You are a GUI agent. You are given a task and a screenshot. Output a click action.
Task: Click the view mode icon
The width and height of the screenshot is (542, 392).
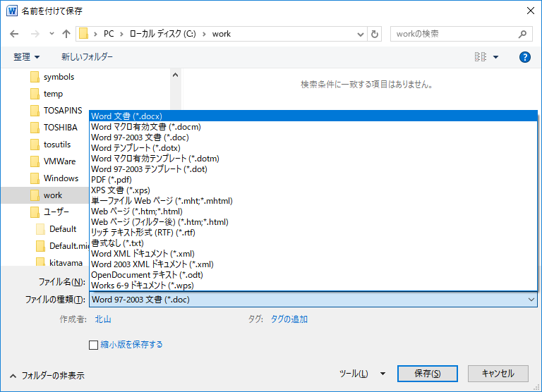click(x=481, y=56)
